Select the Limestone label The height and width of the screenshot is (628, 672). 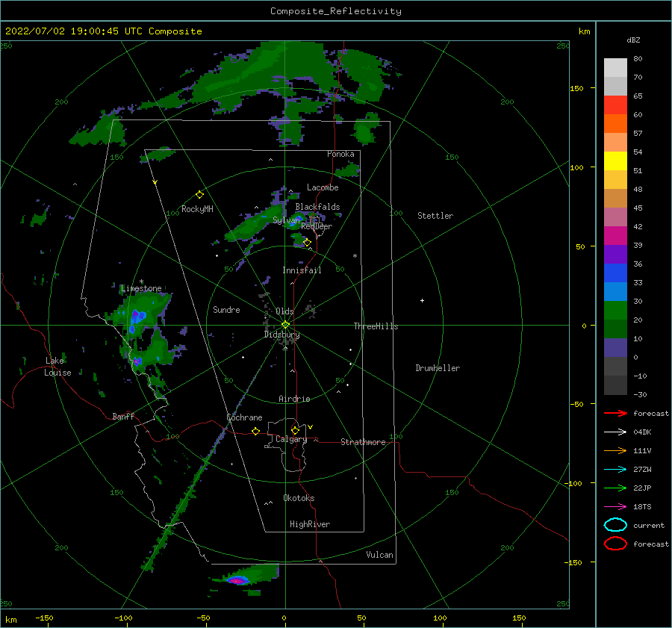pos(141,288)
